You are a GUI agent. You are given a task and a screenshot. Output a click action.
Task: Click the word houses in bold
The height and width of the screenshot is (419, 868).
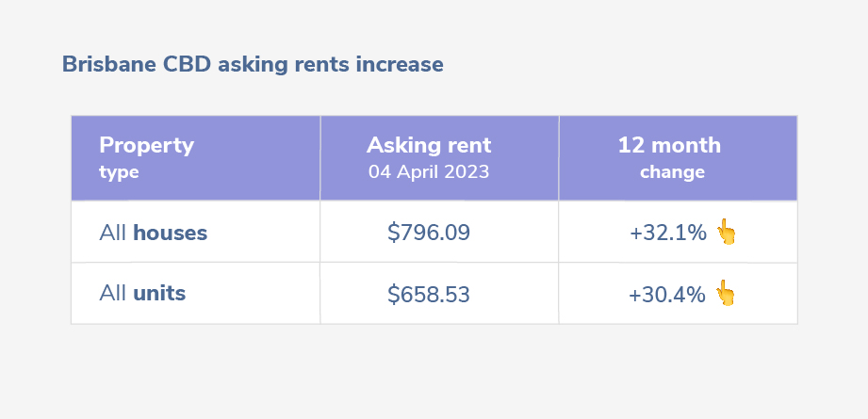coord(171,233)
